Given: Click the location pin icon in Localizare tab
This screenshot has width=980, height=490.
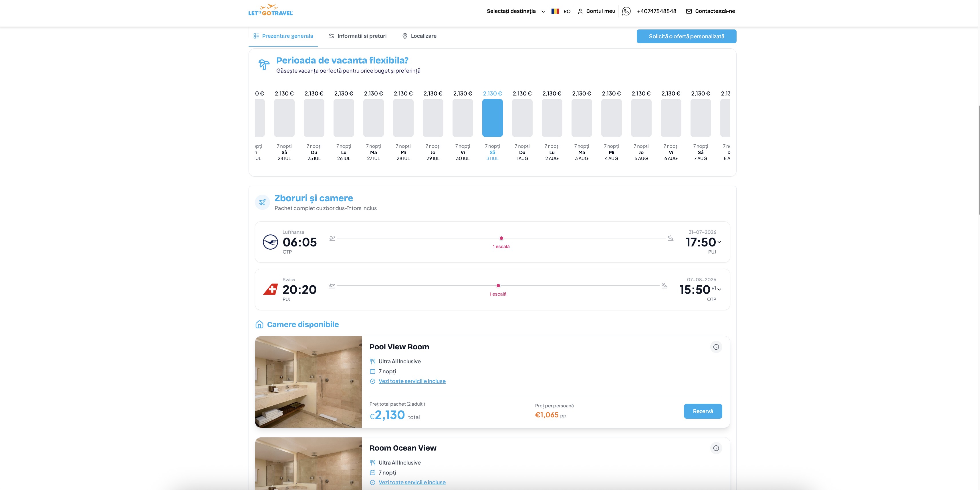Looking at the screenshot, I should coord(405,36).
